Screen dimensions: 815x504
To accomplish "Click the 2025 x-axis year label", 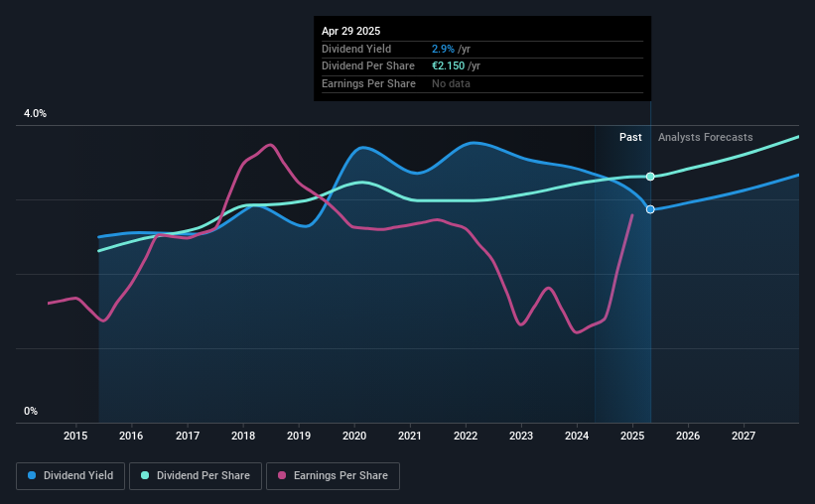I will click(632, 436).
